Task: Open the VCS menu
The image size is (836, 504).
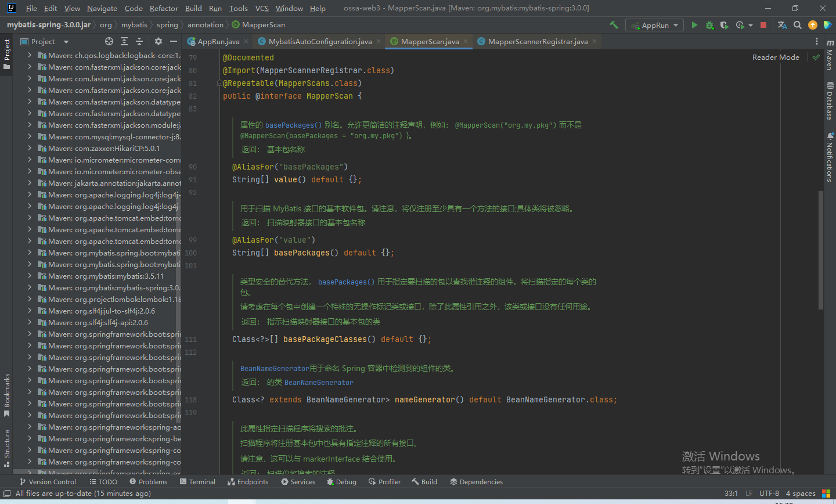Action: point(262,8)
